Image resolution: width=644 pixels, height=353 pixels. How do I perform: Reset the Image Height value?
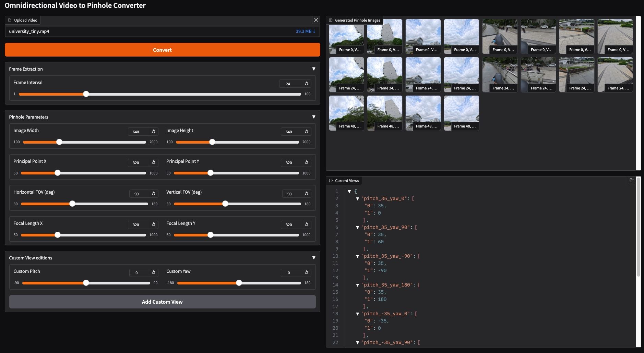click(x=307, y=132)
